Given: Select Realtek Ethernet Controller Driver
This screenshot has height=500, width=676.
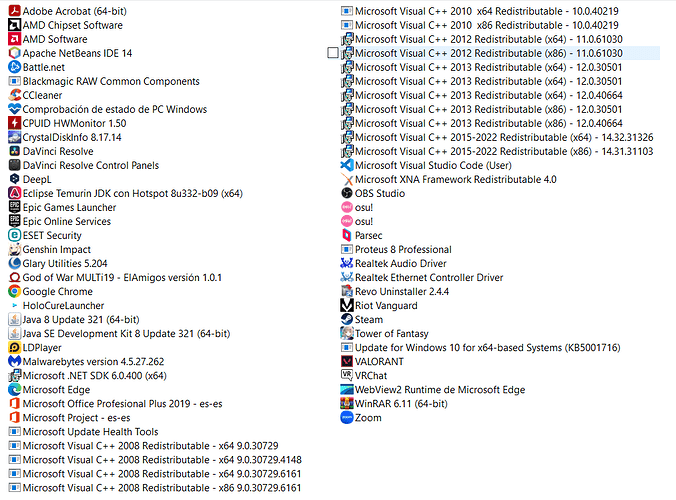Looking at the screenshot, I should [x=422, y=277].
